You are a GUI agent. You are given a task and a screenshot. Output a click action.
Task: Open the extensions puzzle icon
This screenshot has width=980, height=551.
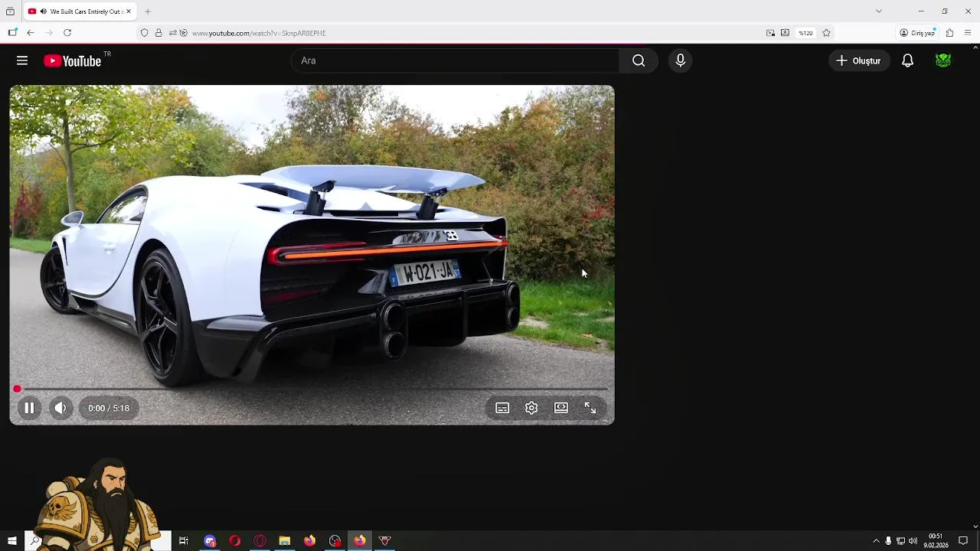point(949,33)
